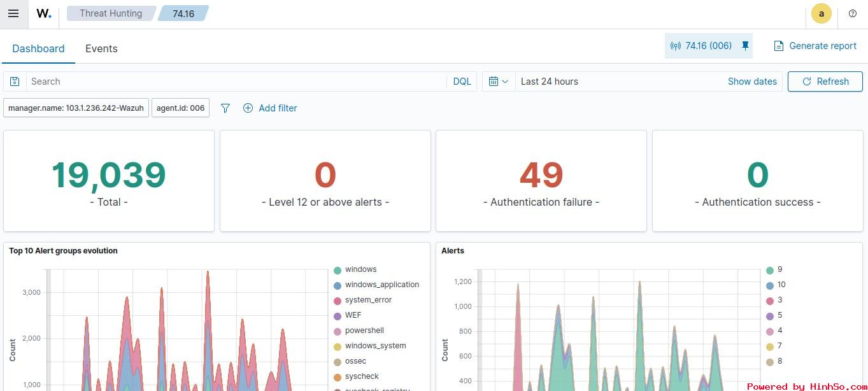Click Add filter
Viewport: 868px width, 391px height.
click(270, 108)
